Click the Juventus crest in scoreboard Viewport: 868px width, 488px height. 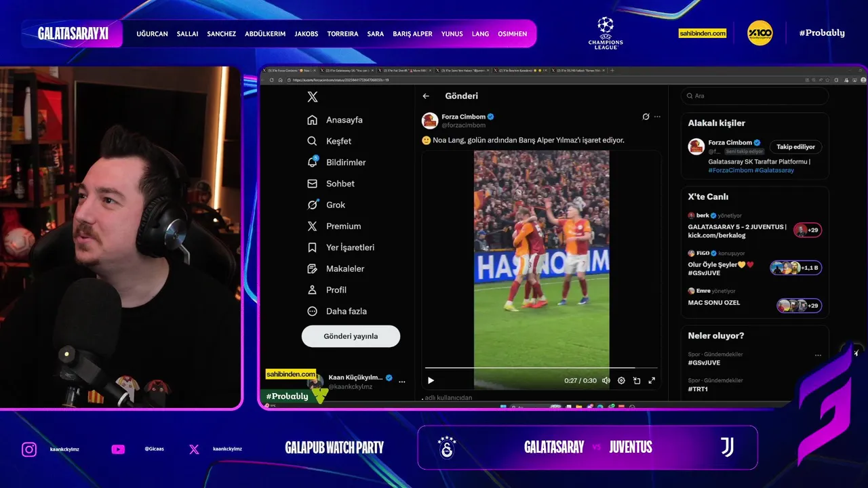point(727,447)
